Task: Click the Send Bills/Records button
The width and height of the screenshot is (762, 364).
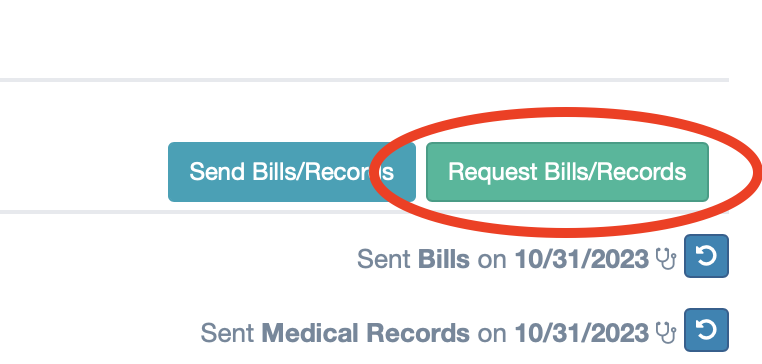Action: click(x=292, y=172)
